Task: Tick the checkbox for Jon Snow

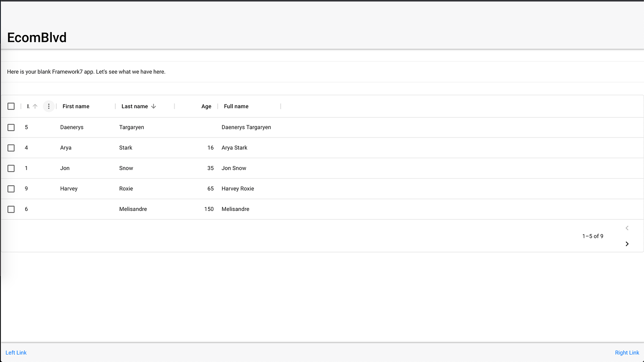Action: (x=11, y=168)
